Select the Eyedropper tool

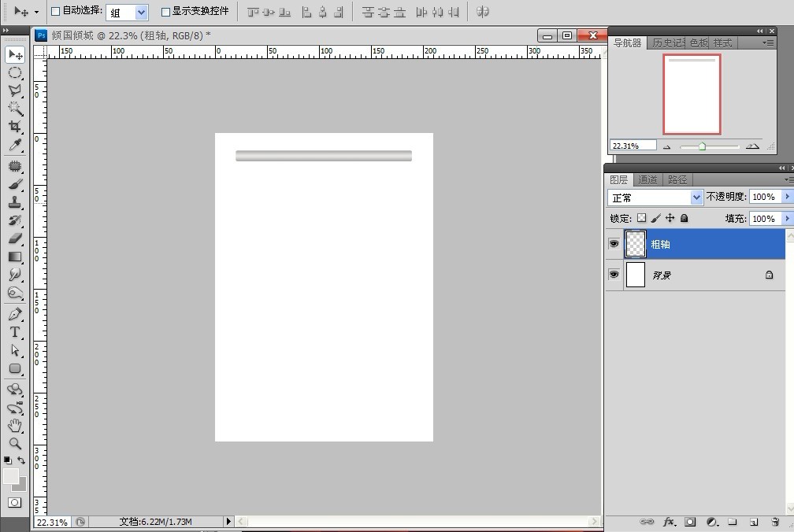pyautogui.click(x=15, y=146)
